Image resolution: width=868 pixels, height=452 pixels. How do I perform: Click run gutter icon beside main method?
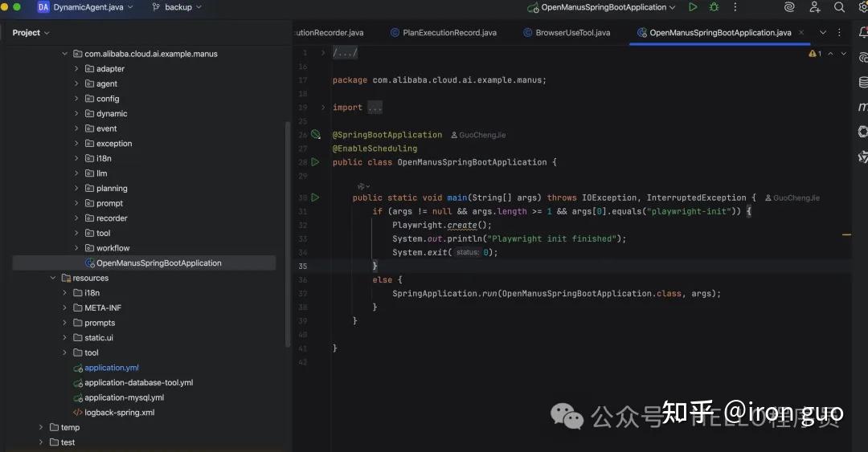pyautogui.click(x=315, y=197)
